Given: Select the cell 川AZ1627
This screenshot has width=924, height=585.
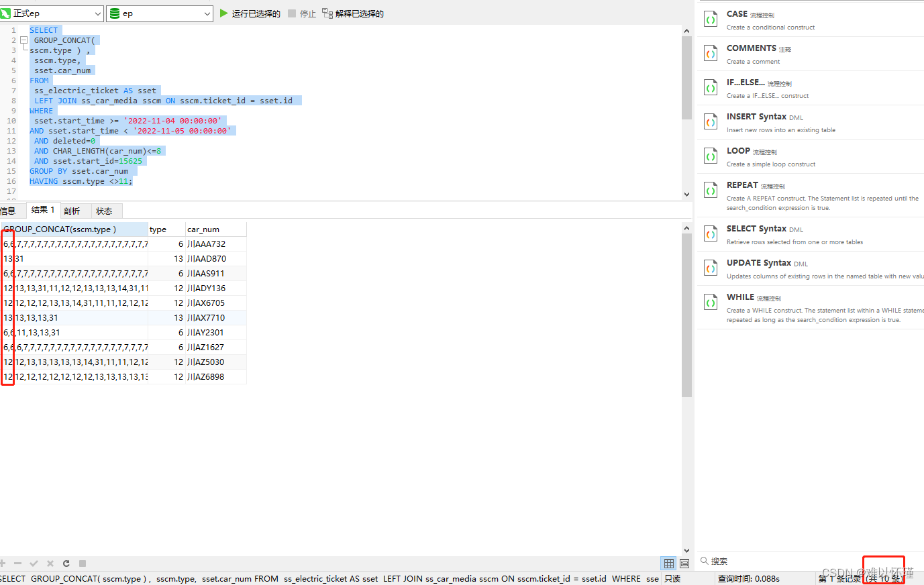Looking at the screenshot, I should (x=216, y=348).
